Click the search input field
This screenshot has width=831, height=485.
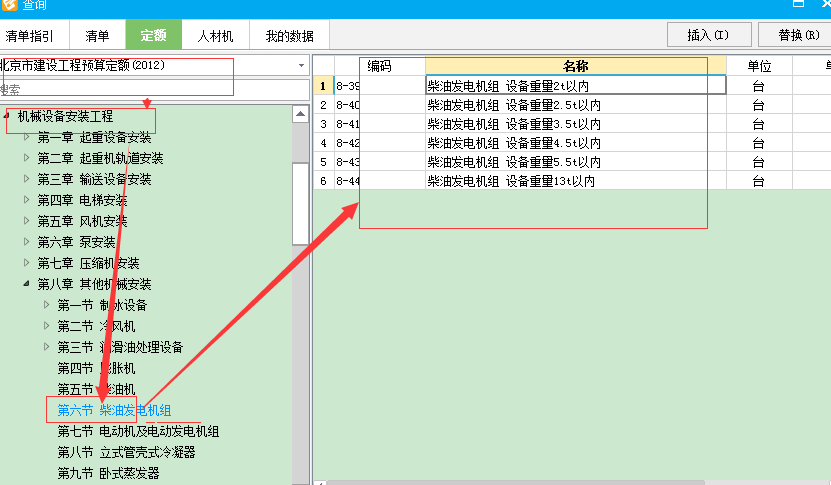[154, 89]
